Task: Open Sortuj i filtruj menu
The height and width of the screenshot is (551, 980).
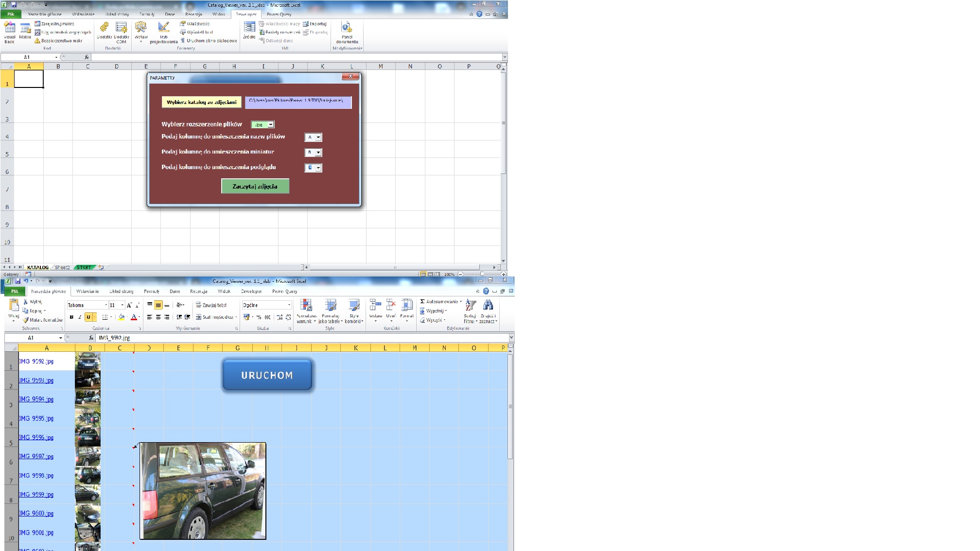Action: point(471,311)
